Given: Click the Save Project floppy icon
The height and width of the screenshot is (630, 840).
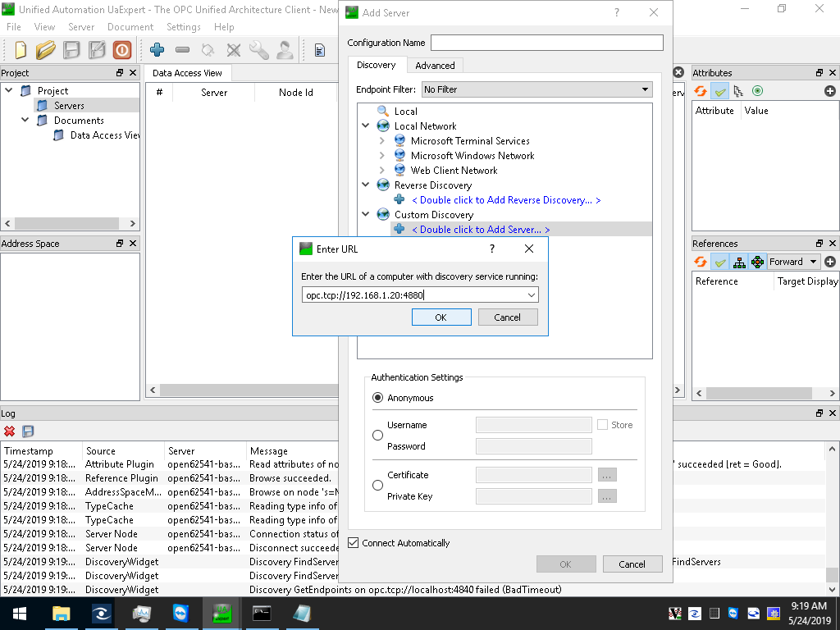Looking at the screenshot, I should coord(71,50).
